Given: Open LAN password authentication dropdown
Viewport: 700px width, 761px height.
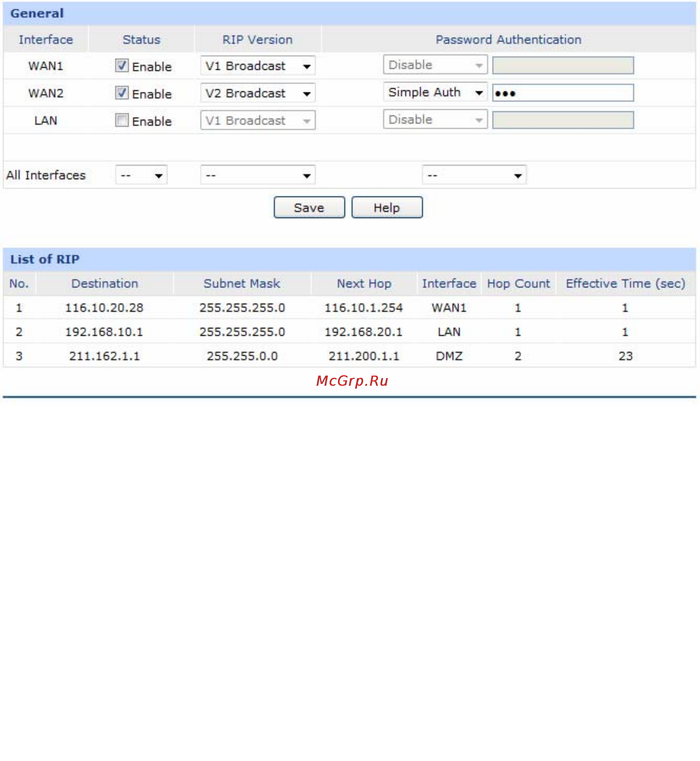Looking at the screenshot, I should coord(435,120).
